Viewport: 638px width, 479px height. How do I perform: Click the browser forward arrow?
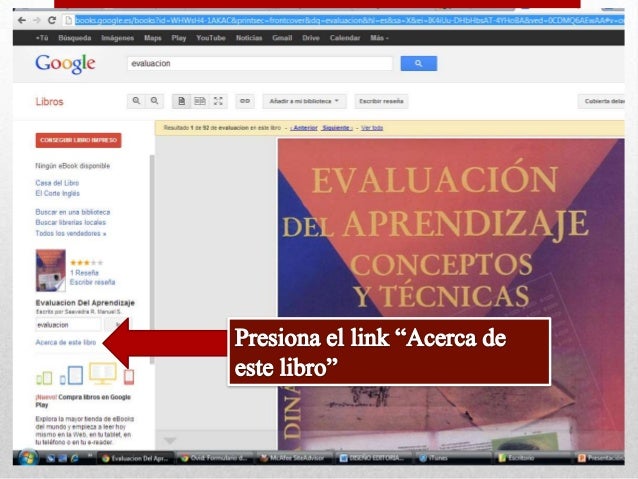coord(37,20)
